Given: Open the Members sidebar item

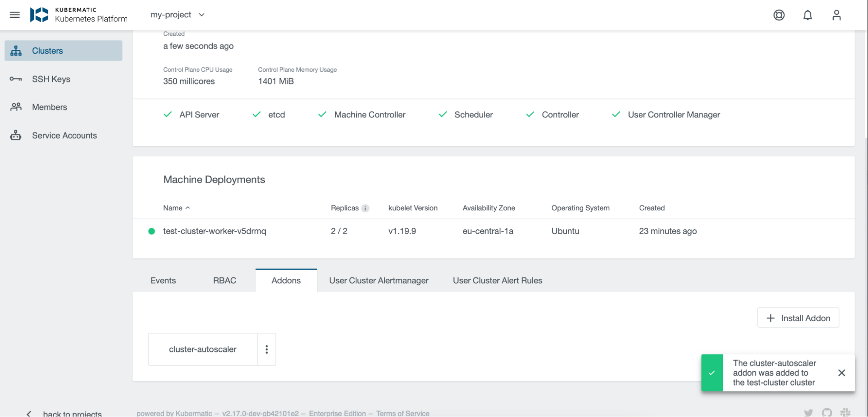Looking at the screenshot, I should [49, 107].
